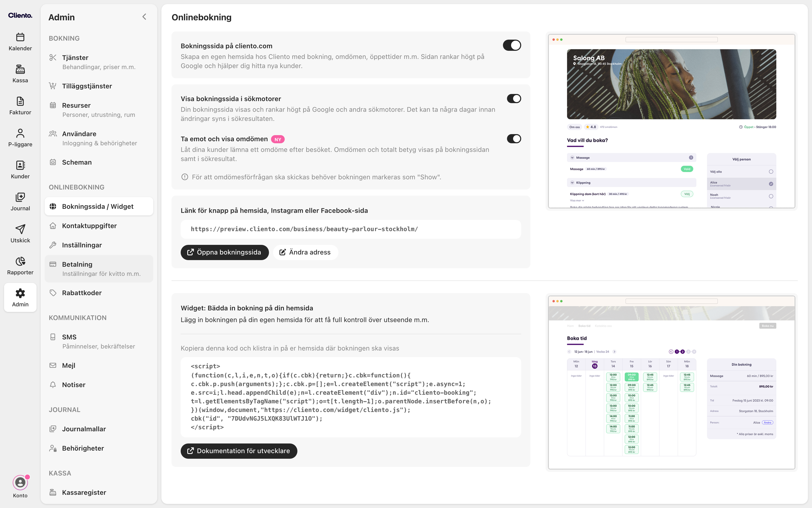Toggle Ta emot och visa omdömen switch
This screenshot has height=508, width=812.
514,139
